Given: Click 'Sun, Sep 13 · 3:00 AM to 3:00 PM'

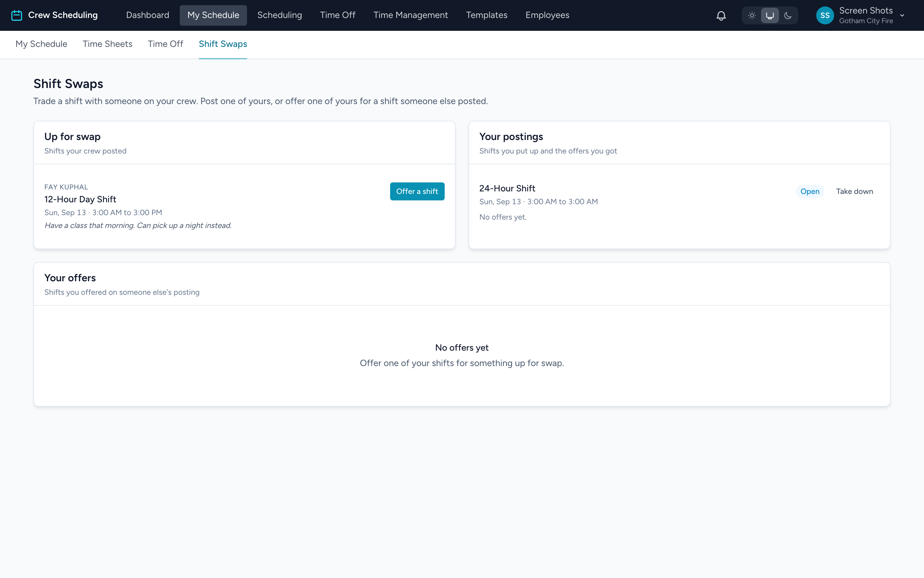Looking at the screenshot, I should tap(103, 213).
